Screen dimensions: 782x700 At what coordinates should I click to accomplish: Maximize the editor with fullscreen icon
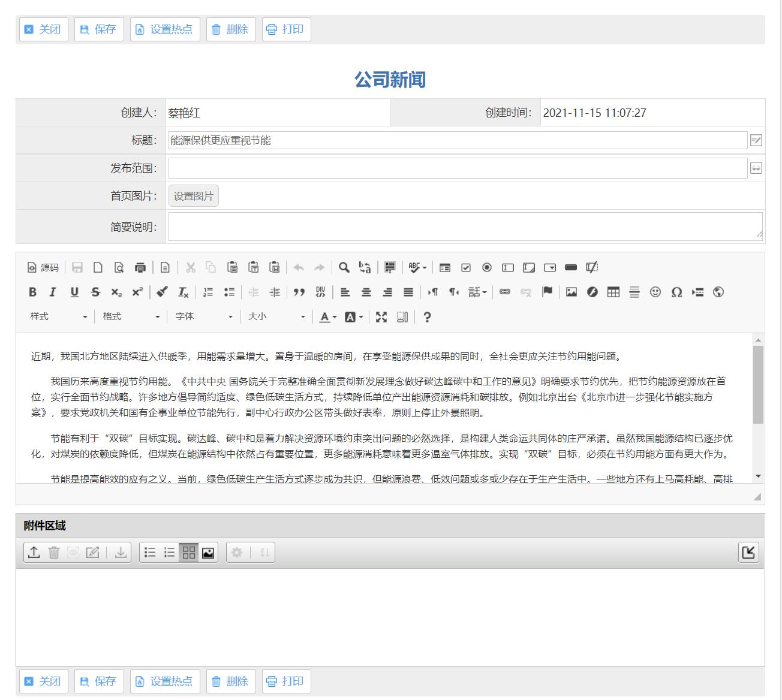(381, 317)
